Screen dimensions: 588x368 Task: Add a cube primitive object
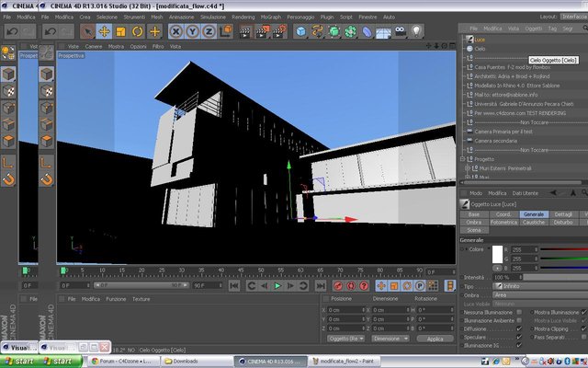click(x=300, y=31)
